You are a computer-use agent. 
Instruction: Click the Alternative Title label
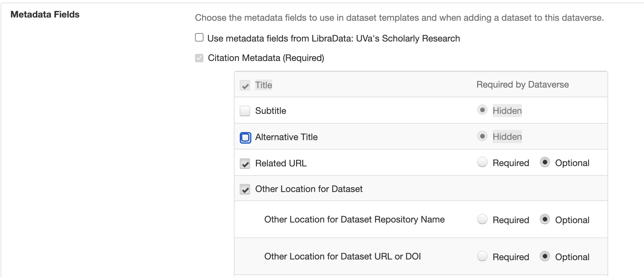[286, 137]
